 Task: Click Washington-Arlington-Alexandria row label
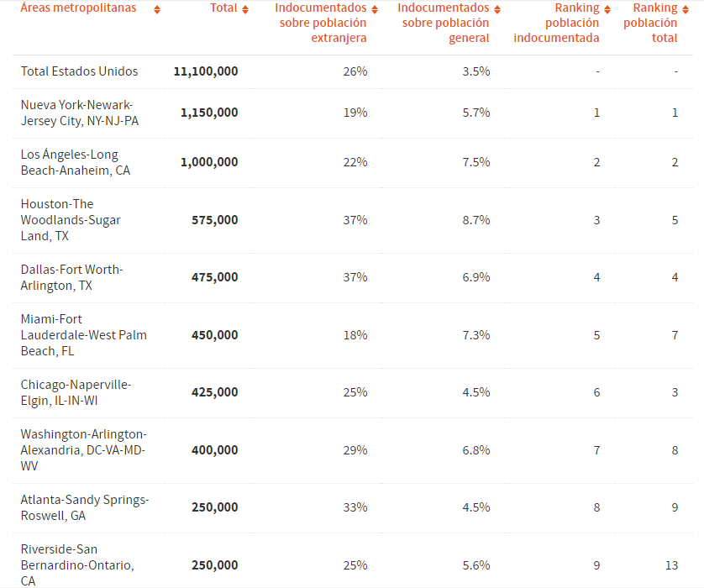click(83, 450)
